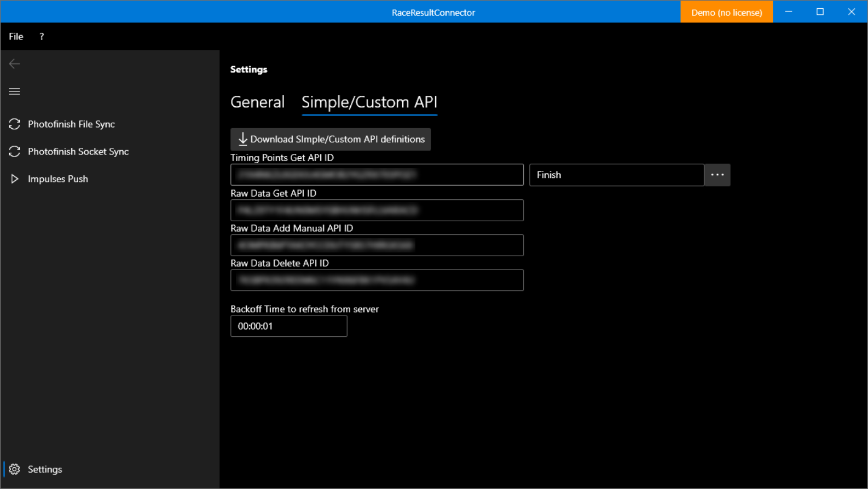This screenshot has width=868, height=489.
Task: Minimize the RaceResultConnector window
Action: [789, 12]
